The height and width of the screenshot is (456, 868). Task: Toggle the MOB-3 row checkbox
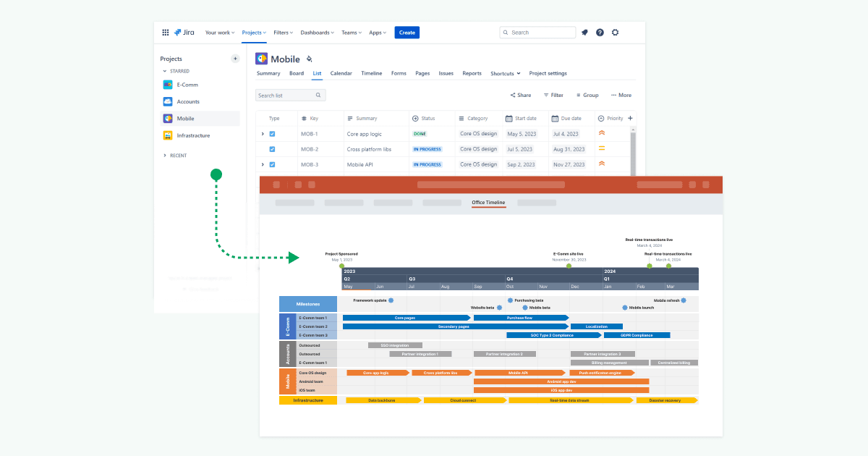point(273,164)
